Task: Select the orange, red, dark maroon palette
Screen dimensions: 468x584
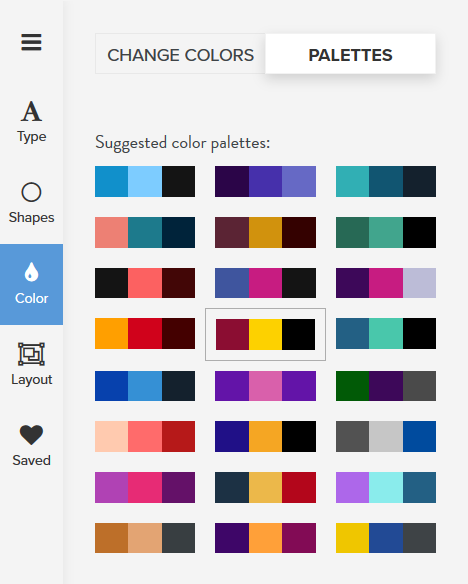Action: 145,333
